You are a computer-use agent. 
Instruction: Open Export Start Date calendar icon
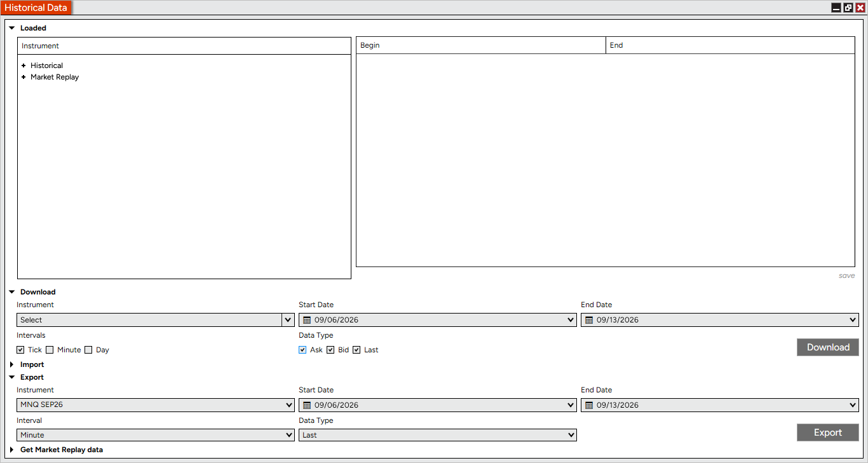tap(307, 405)
